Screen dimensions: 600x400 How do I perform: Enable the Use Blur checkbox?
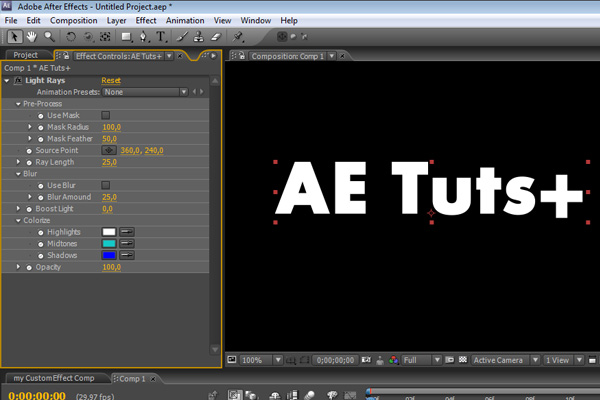point(106,185)
